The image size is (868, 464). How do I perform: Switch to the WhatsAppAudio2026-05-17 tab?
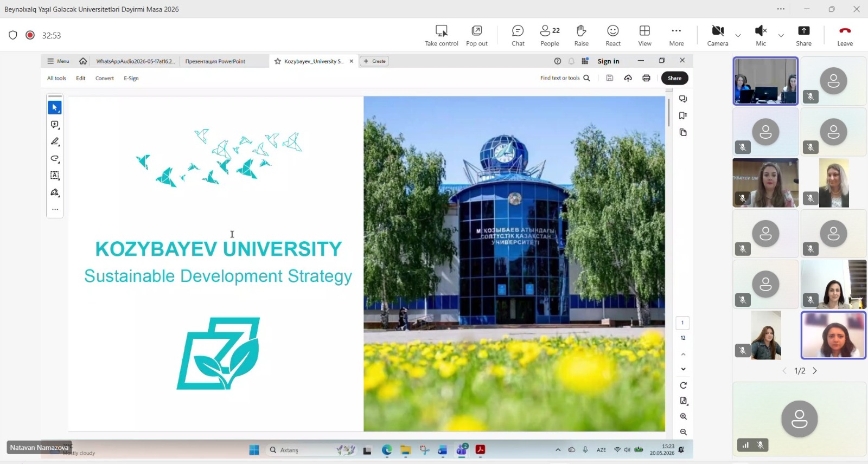pos(135,61)
